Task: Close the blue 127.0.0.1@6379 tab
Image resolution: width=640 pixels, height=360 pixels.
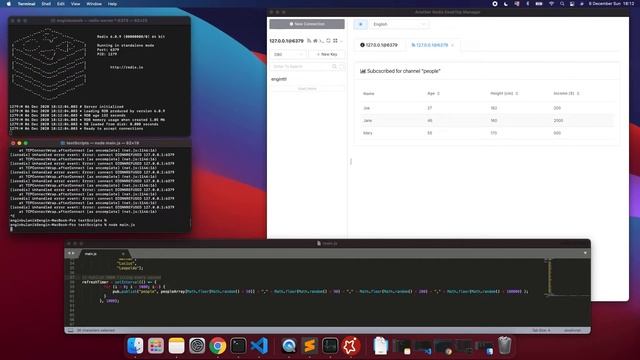Action: pos(453,45)
